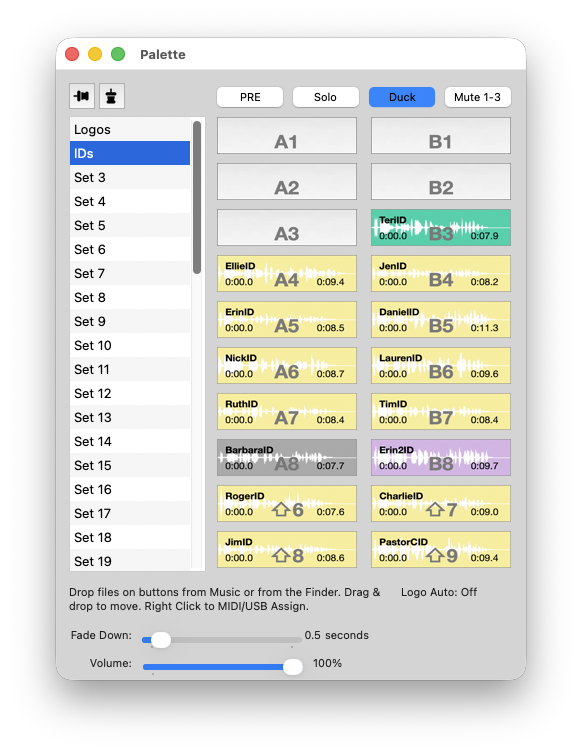The image size is (582, 754).
Task: Trigger RogerID pad with shift-6 shortcut
Action: coord(287,503)
